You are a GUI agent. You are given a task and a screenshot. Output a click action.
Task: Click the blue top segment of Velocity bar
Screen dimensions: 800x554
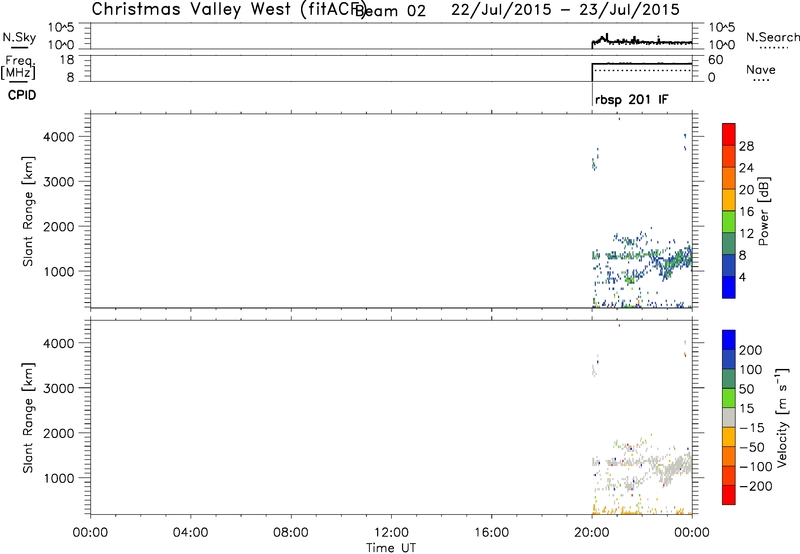(729, 340)
